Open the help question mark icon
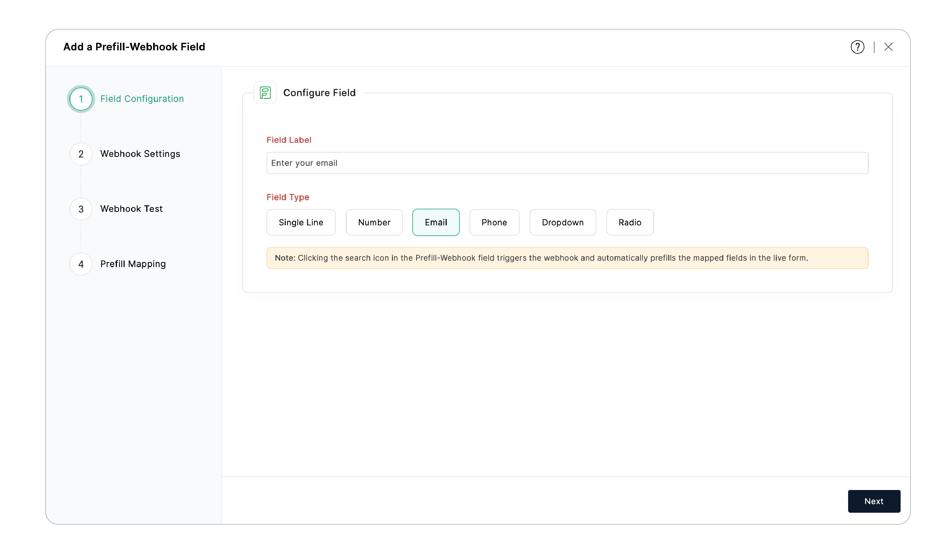Image resolution: width=943 pixels, height=560 pixels. click(857, 47)
